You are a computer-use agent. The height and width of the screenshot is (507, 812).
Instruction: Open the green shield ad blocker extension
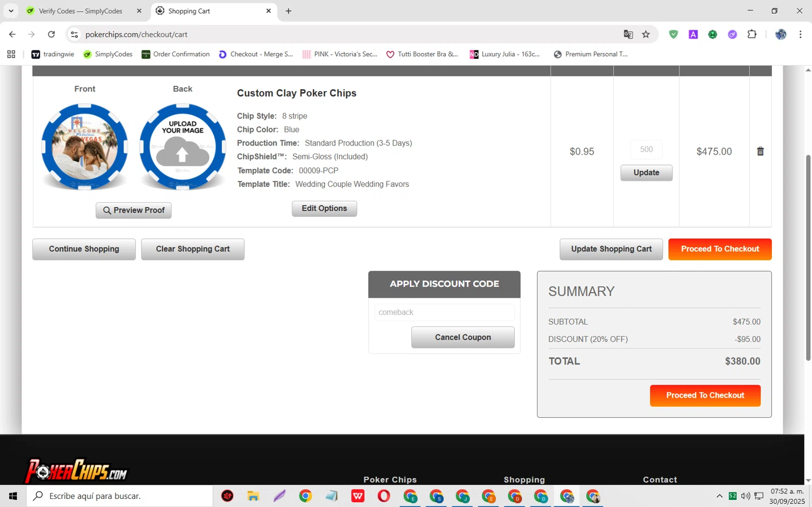673,35
